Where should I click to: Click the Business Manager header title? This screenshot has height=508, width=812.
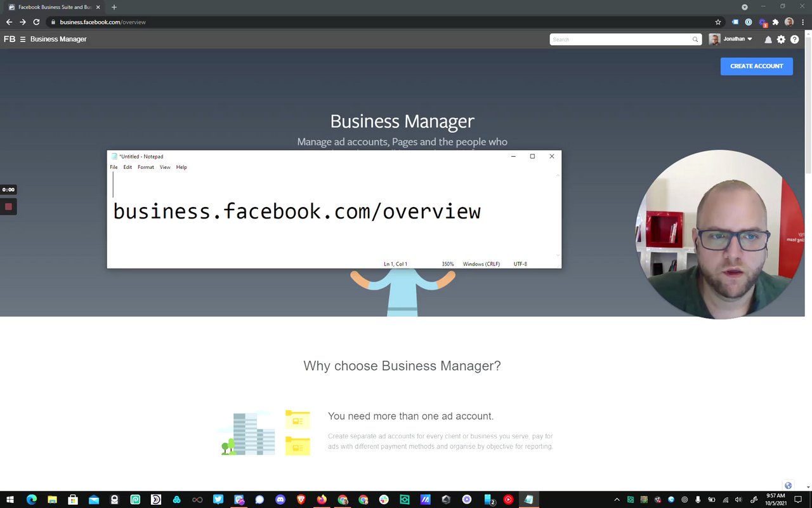[58, 39]
